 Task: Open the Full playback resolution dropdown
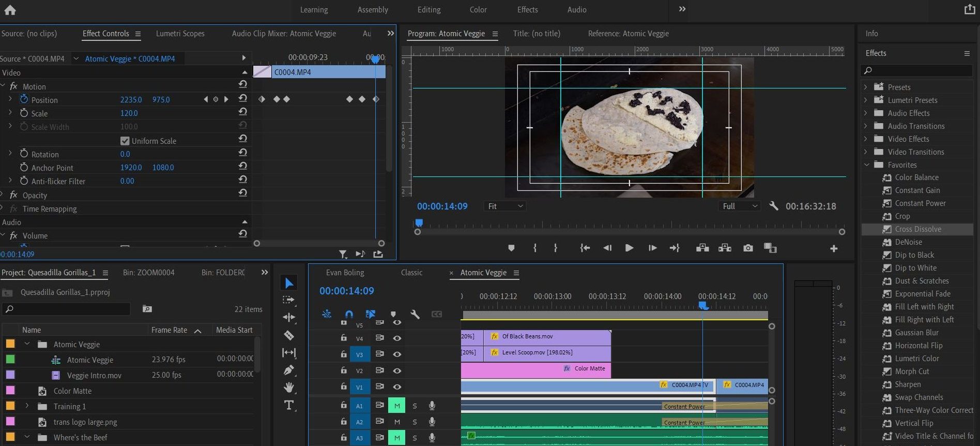pos(740,206)
